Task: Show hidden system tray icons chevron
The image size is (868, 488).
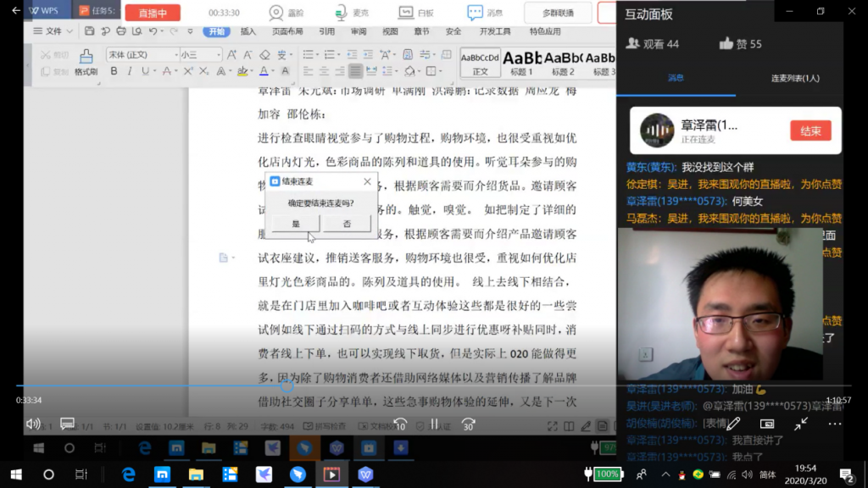Action: pos(665,474)
